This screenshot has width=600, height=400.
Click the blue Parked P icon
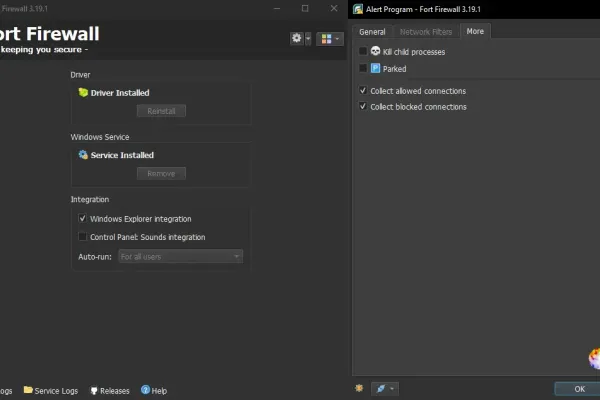[375, 68]
